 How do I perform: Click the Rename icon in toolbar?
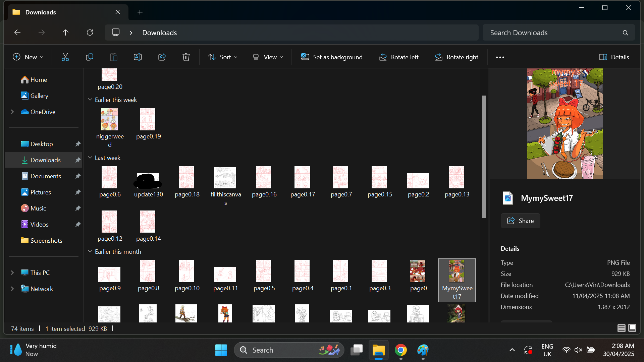(138, 57)
